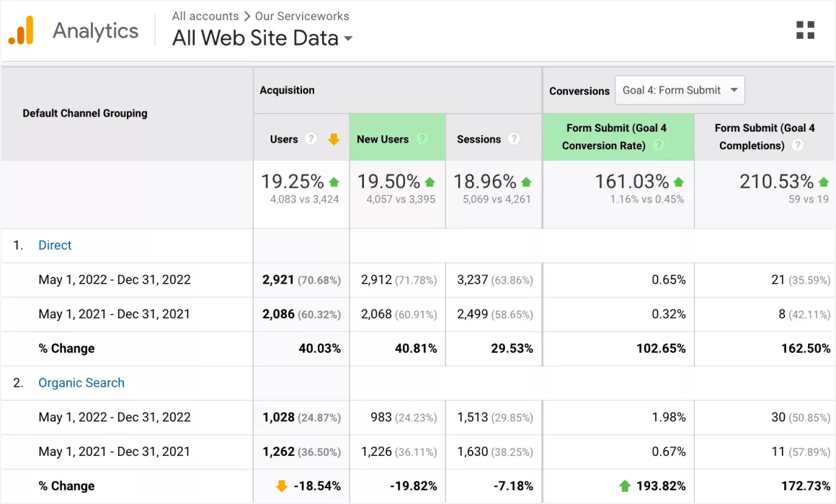Viewport: 836px width, 504px height.
Task: Open the Direct channel link
Action: tap(55, 246)
